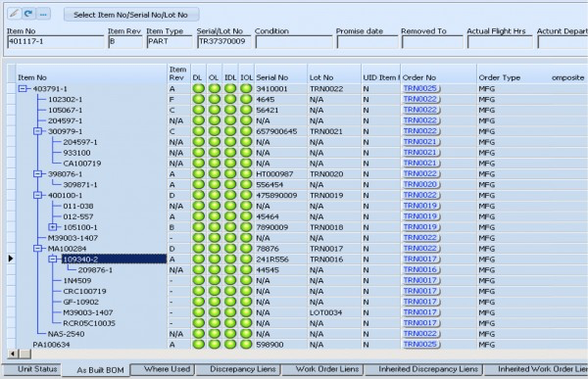The image size is (588, 379).
Task: Click the Promise date input field
Action: point(367,42)
